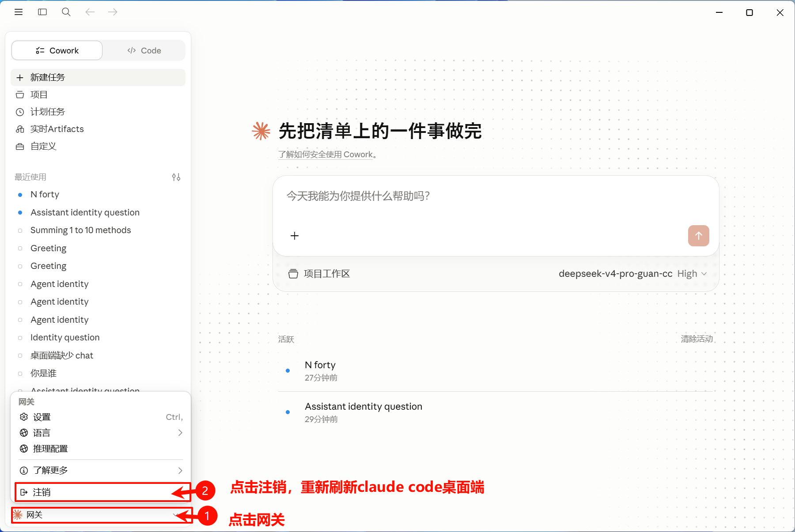
Task: Open Summing 1 to 10 methods
Action: (x=98, y=230)
